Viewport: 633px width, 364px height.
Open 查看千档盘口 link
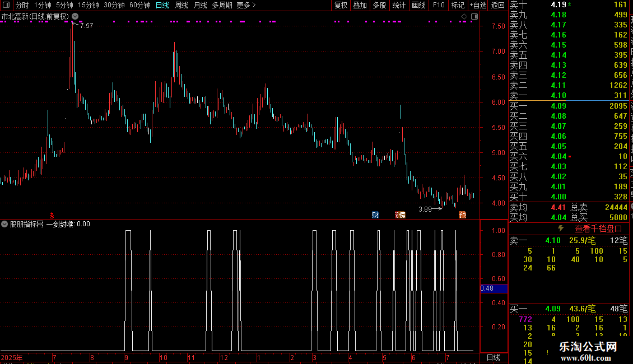[598, 229]
